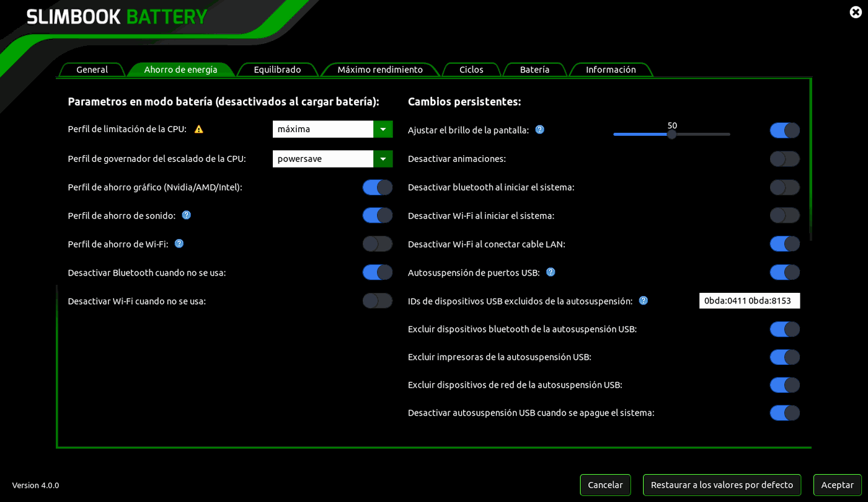The width and height of the screenshot is (868, 502).
Task: Open the CPU limitation profile dropdown
Action: click(x=383, y=129)
